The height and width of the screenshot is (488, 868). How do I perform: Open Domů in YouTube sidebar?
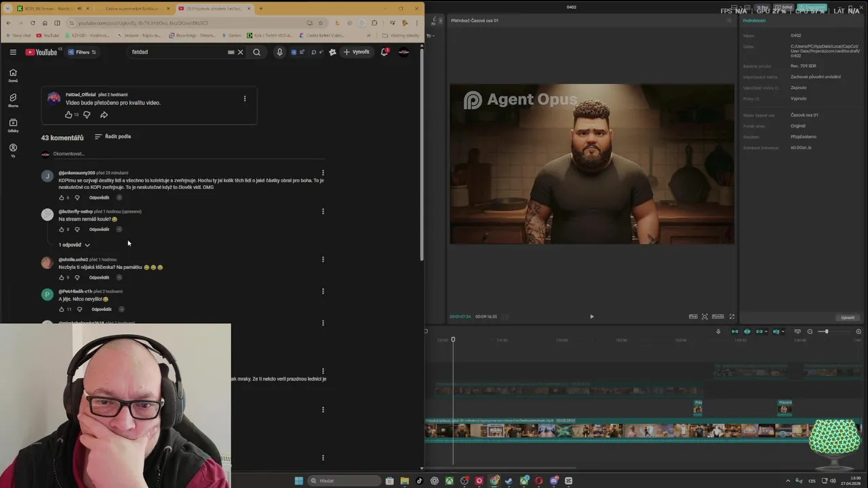pyautogui.click(x=13, y=75)
